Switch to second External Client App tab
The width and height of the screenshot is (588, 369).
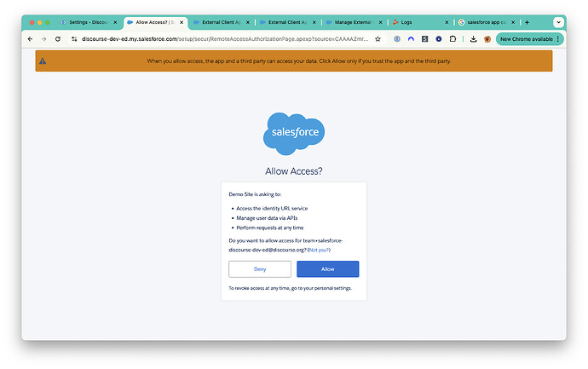[288, 22]
